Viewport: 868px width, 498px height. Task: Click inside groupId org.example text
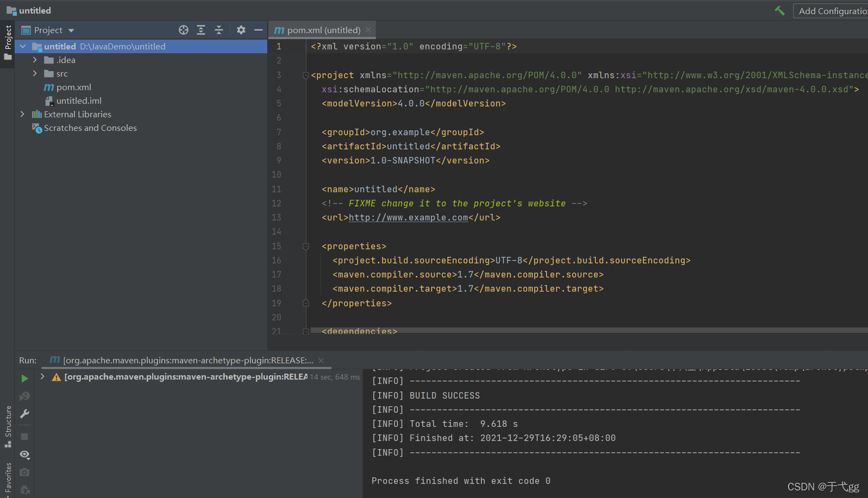400,132
